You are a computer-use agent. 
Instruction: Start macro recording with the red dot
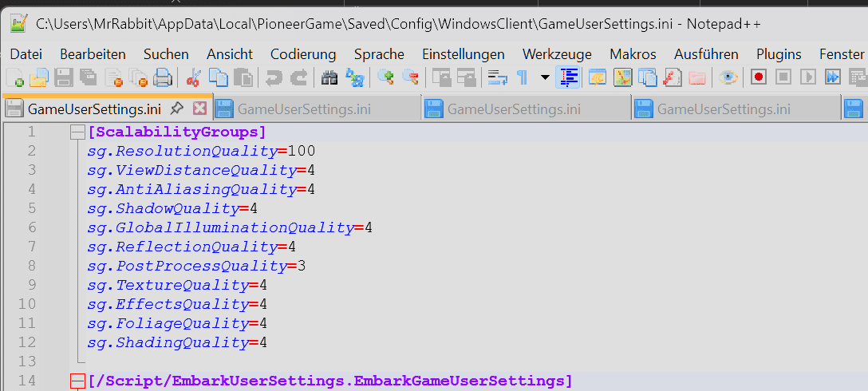[759, 77]
